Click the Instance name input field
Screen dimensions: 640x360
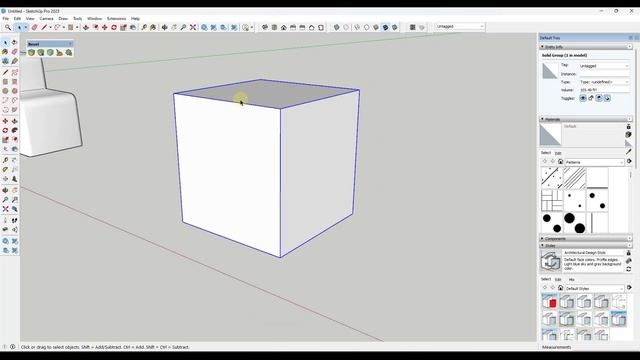[x=604, y=74]
